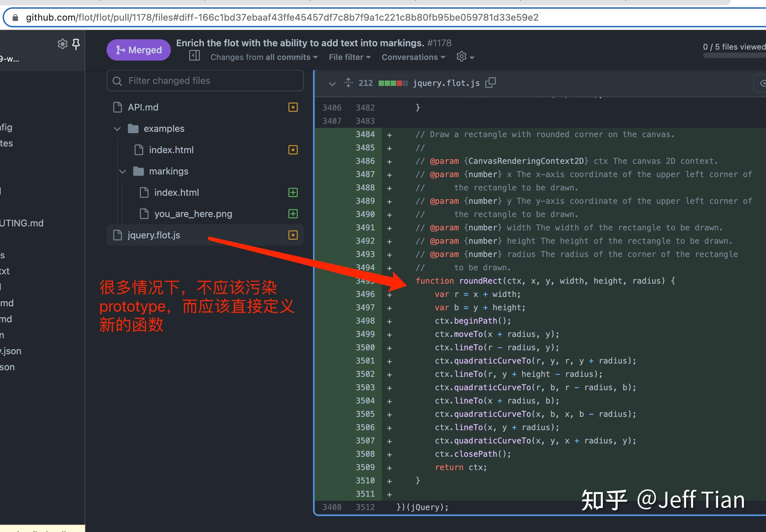The width and height of the screenshot is (766, 532).
Task: Click pull request number #1178
Action: 439,43
